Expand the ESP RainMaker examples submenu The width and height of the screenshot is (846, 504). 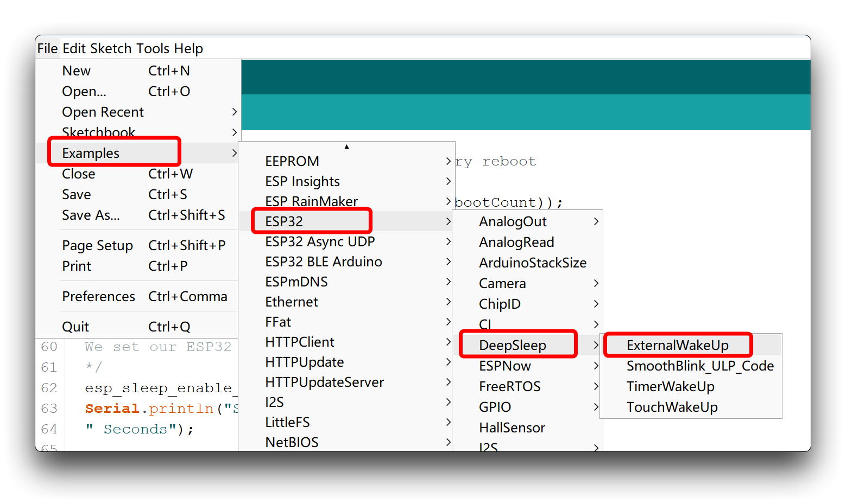(x=346, y=201)
